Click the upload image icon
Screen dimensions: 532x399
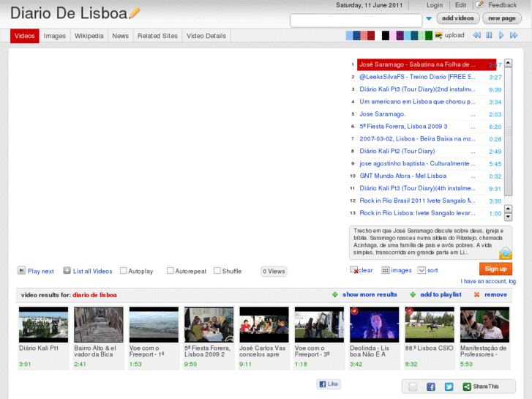point(438,35)
